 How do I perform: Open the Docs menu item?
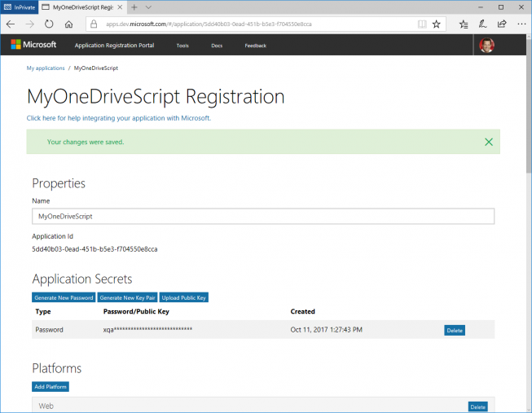pos(217,46)
